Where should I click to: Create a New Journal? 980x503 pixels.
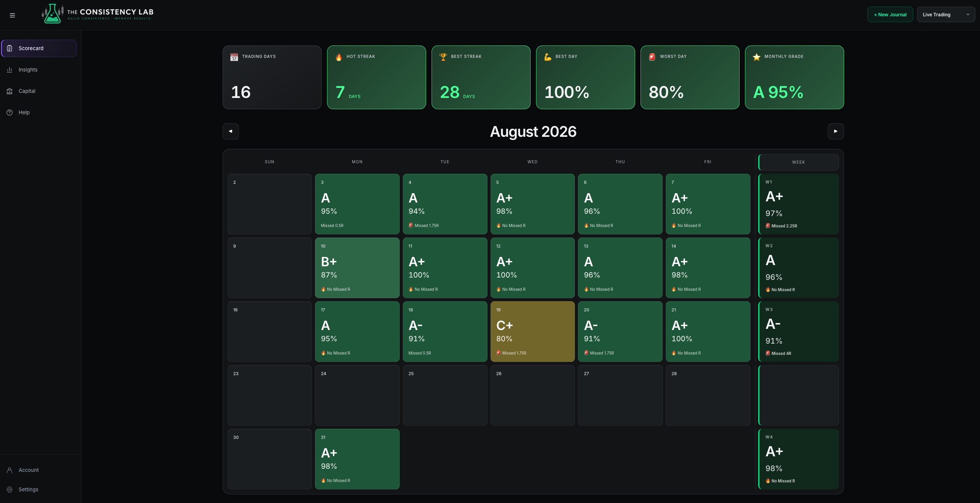point(890,14)
